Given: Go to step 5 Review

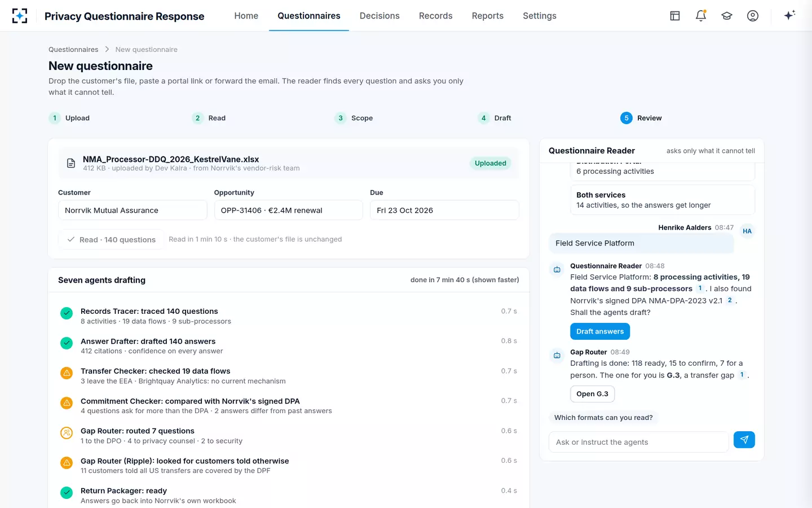Looking at the screenshot, I should [641, 118].
